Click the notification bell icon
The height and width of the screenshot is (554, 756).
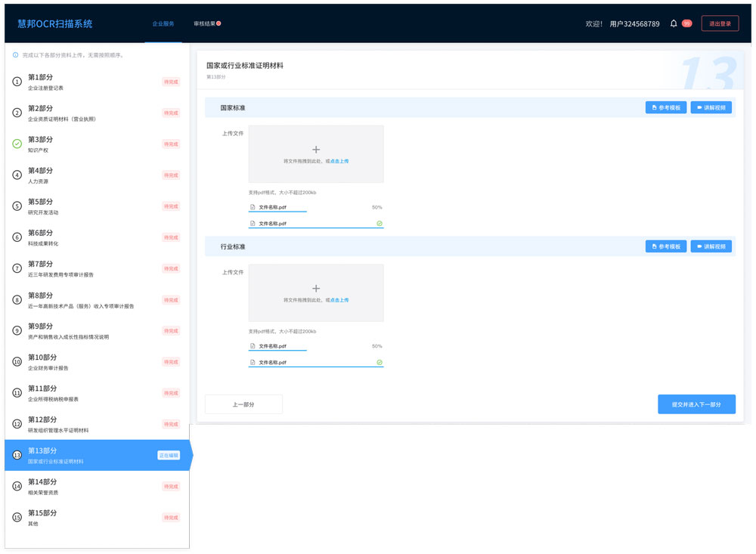click(x=674, y=23)
